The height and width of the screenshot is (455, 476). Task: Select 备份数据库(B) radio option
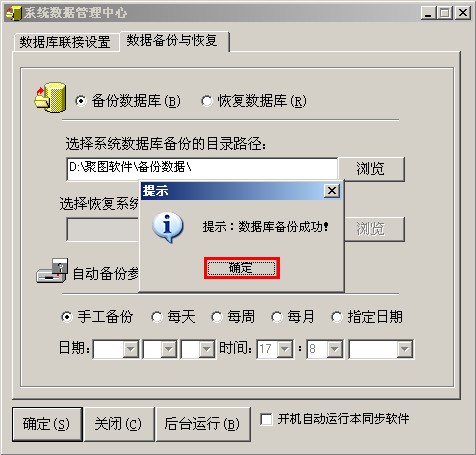pyautogui.click(x=81, y=101)
